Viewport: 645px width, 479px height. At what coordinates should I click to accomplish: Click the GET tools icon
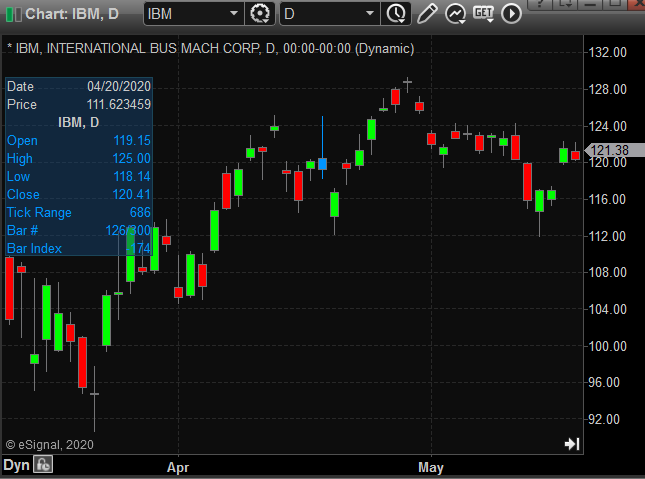click(483, 14)
